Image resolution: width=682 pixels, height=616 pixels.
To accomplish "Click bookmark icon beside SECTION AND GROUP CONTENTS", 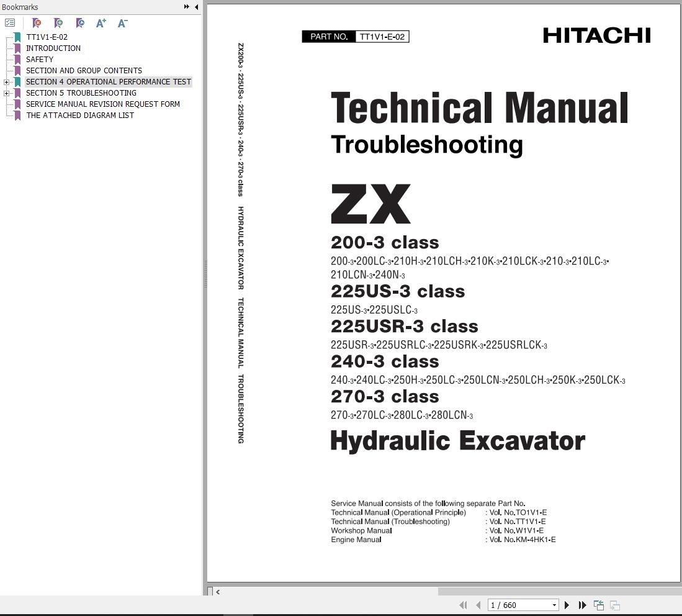I will 18,71.
